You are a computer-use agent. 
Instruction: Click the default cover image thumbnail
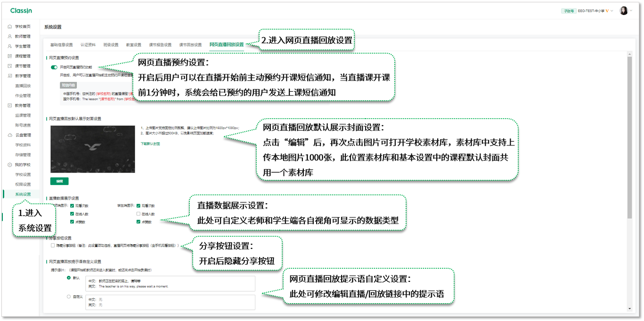(93, 149)
